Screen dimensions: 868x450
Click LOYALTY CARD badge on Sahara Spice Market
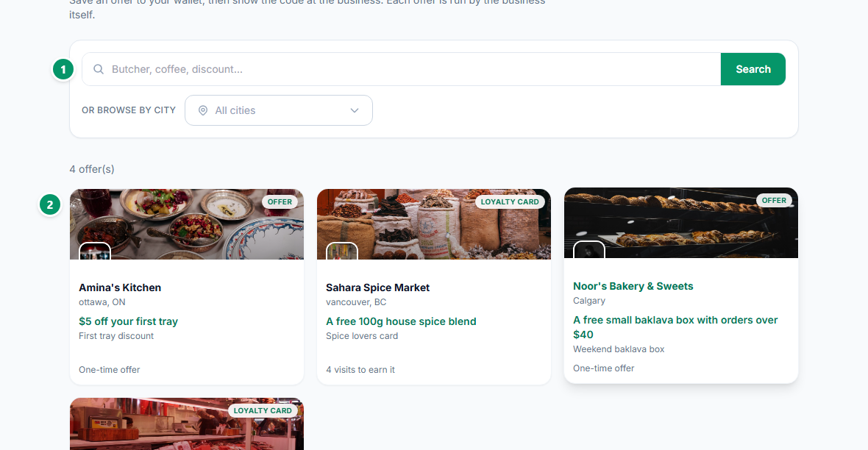click(x=510, y=202)
